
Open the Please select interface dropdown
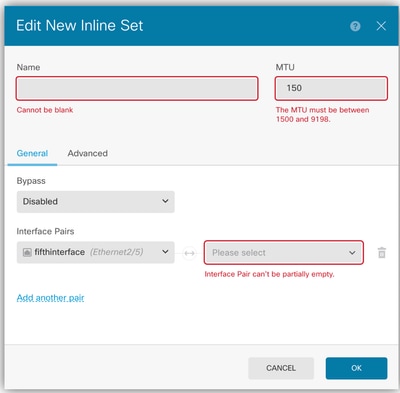(284, 253)
